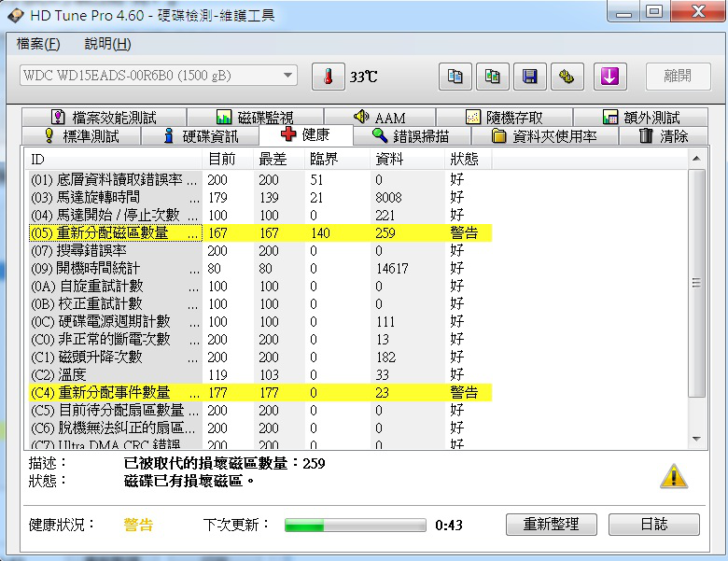Save screenshot using the floppy disk icon

(x=530, y=77)
